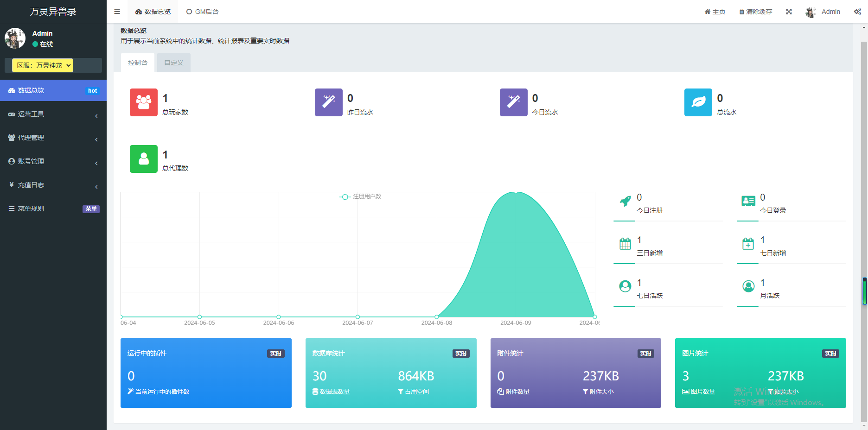This screenshot has height=430, width=868.
Task: Click the 清除缓存 clear cache button
Action: tap(755, 12)
